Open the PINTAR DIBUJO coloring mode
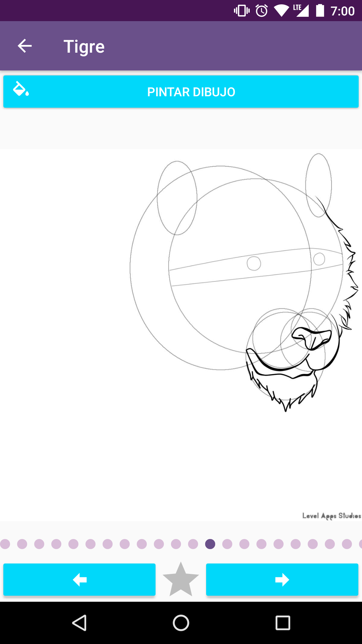 (181, 92)
